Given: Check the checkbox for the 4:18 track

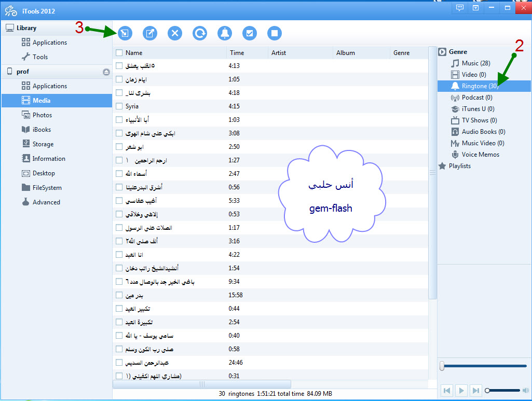Looking at the screenshot, I should tap(119, 92).
